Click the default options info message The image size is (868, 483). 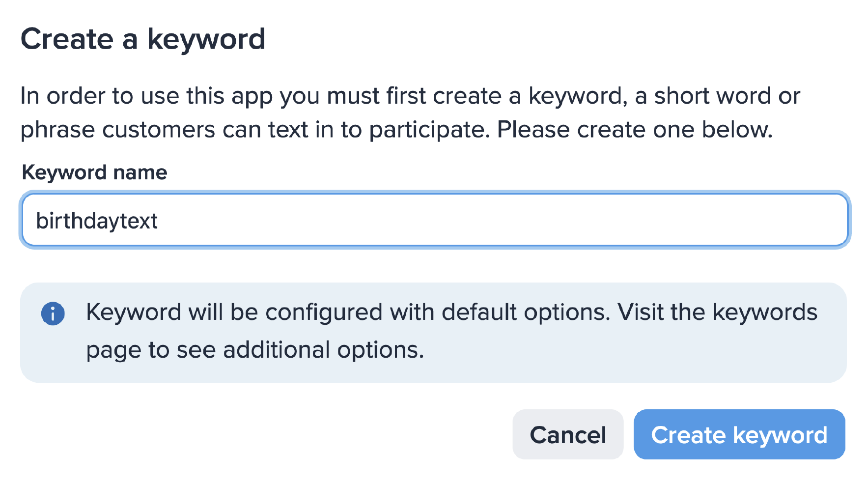pos(451,331)
